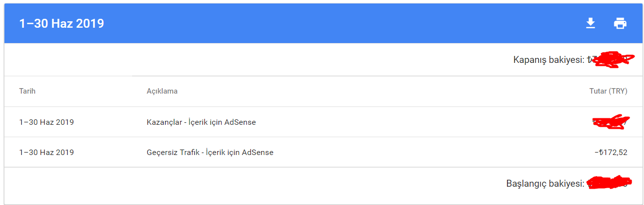Click the word Trafik in second row
The width and height of the screenshot is (644, 205).
tap(194, 153)
